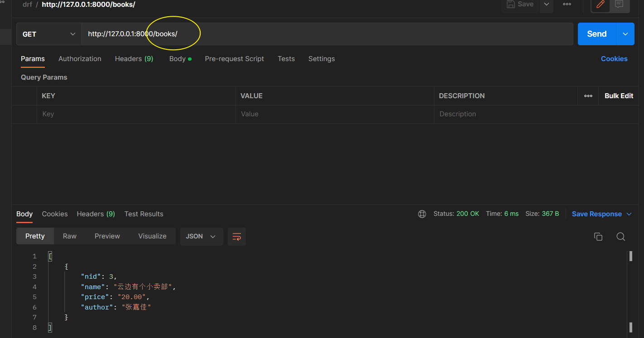Expand the Save Response dropdown chevron
The image size is (644, 338).
pos(629,214)
